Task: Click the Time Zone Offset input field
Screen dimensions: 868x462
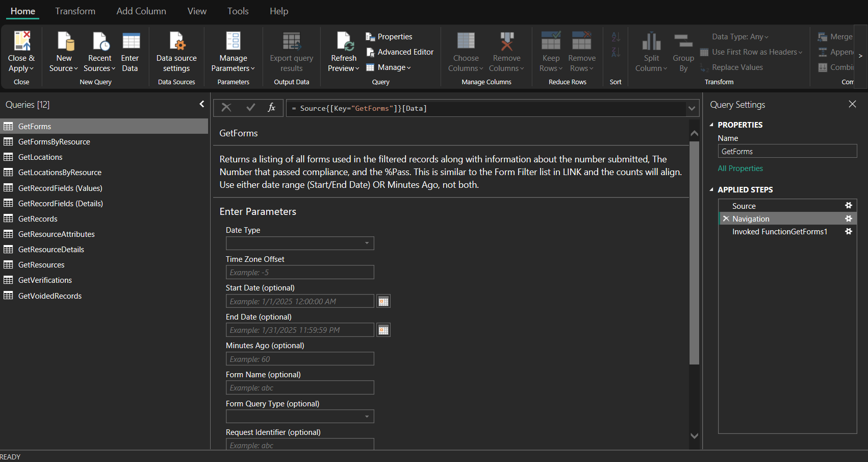Action: click(x=300, y=273)
